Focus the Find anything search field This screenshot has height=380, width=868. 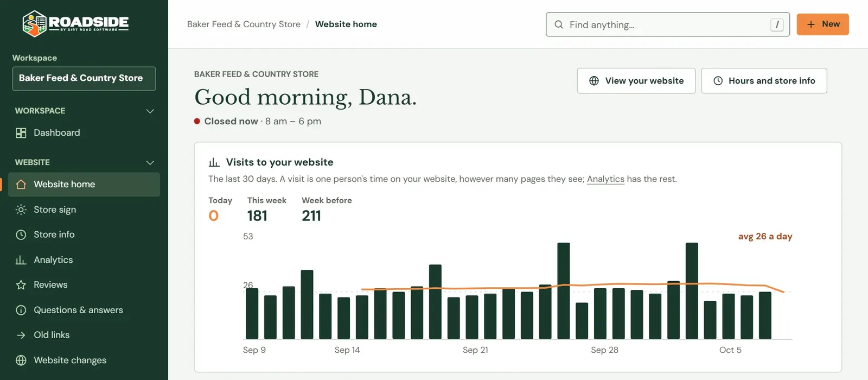click(x=668, y=24)
